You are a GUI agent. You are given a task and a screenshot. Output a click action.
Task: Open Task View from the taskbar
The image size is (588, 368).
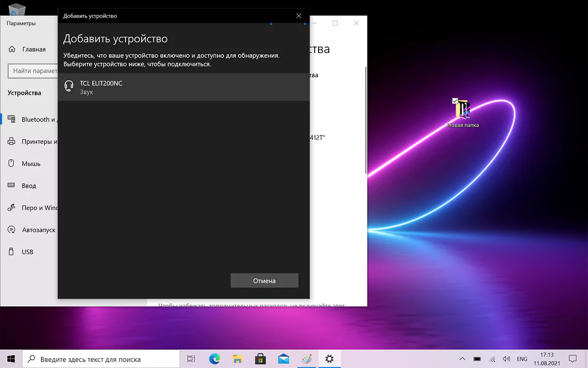click(191, 359)
